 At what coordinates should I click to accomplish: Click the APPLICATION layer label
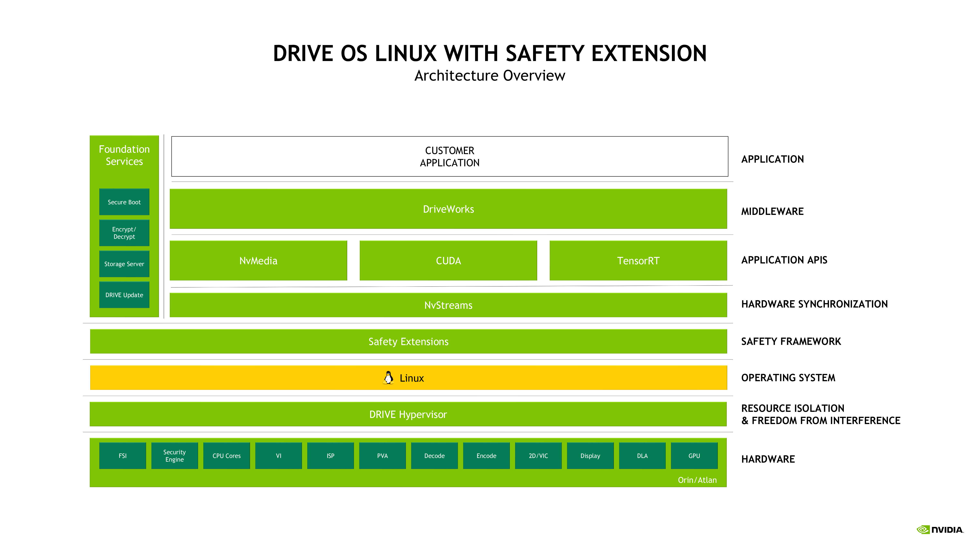point(772,159)
